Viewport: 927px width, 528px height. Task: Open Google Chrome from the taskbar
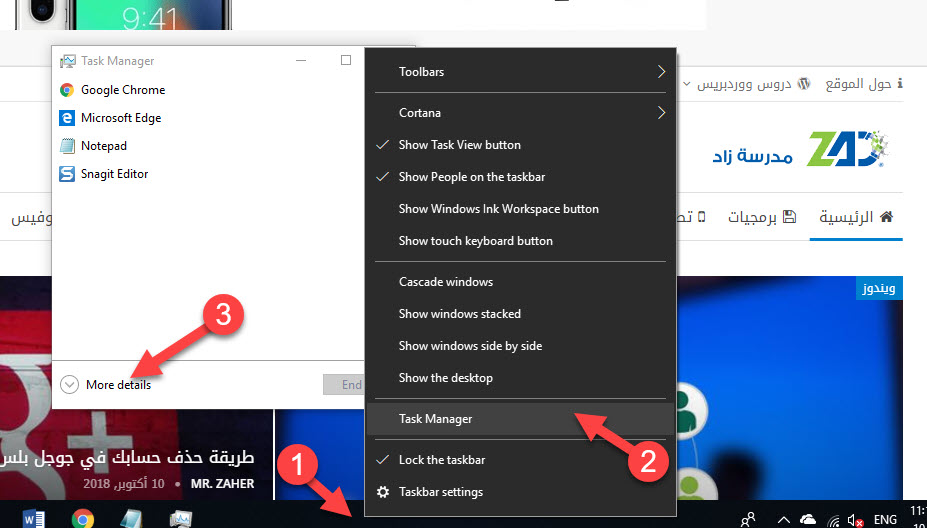tap(83, 519)
